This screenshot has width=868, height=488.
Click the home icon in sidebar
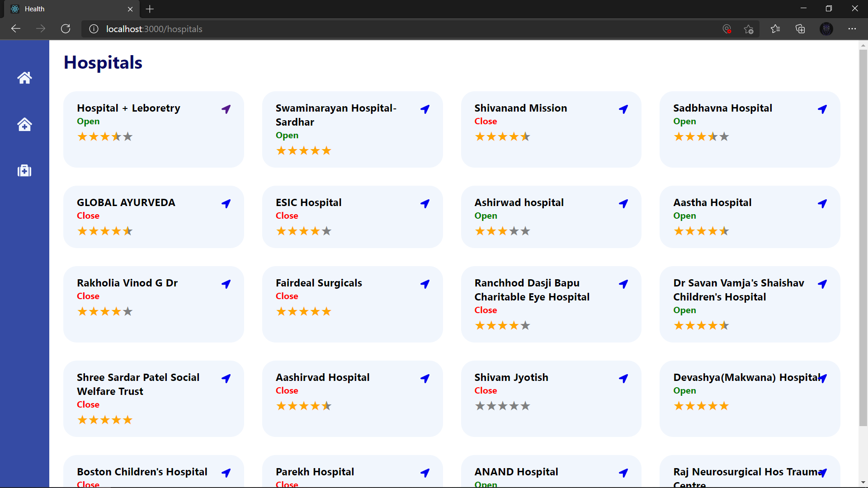24,78
